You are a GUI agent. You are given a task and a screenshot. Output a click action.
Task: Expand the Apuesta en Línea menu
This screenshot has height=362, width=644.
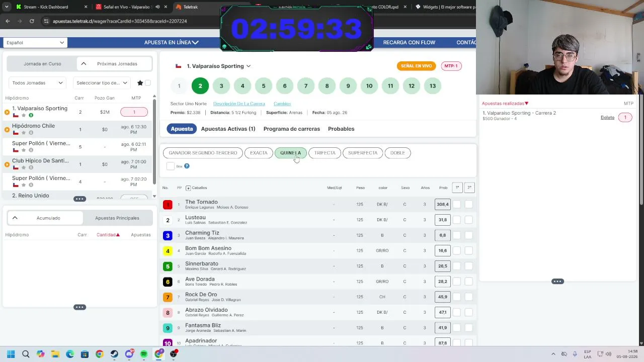pyautogui.click(x=171, y=42)
